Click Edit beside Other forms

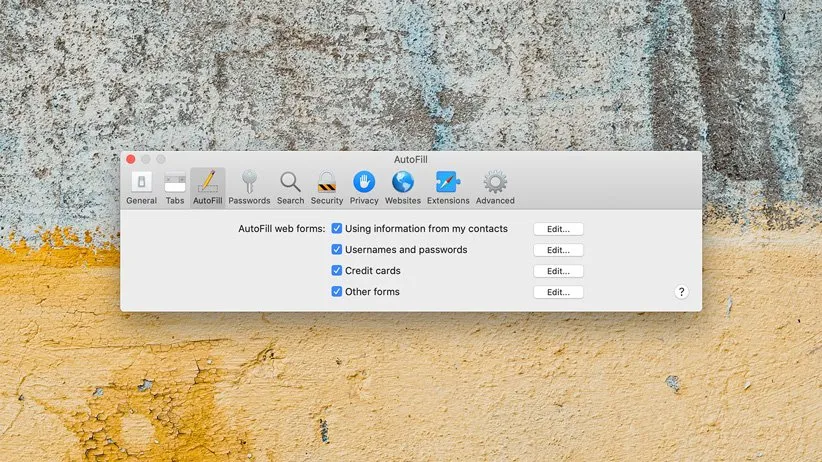click(558, 292)
